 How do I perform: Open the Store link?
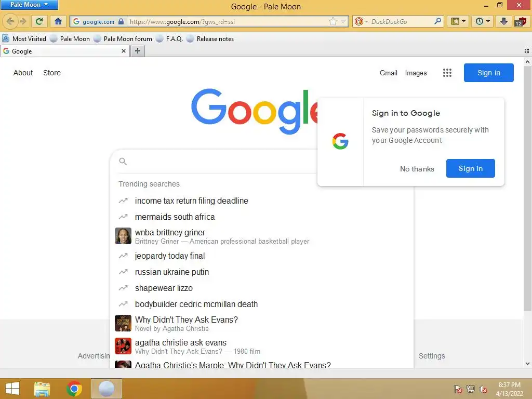pyautogui.click(x=52, y=73)
